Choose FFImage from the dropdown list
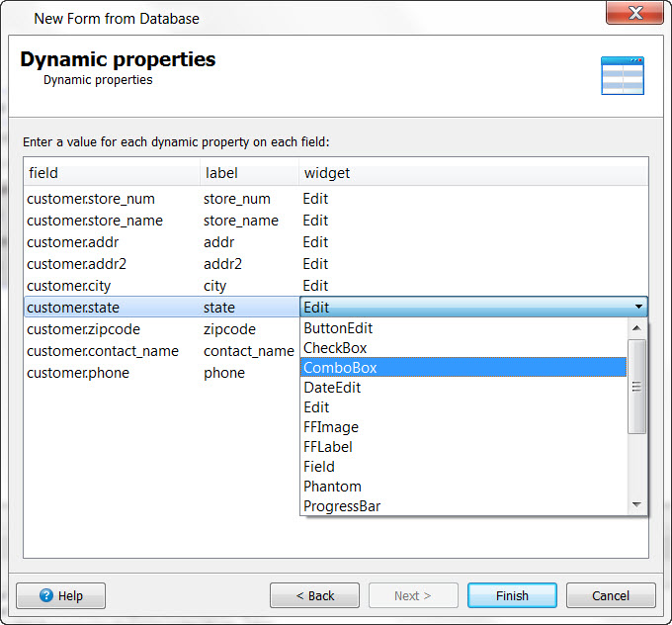 pos(331,426)
